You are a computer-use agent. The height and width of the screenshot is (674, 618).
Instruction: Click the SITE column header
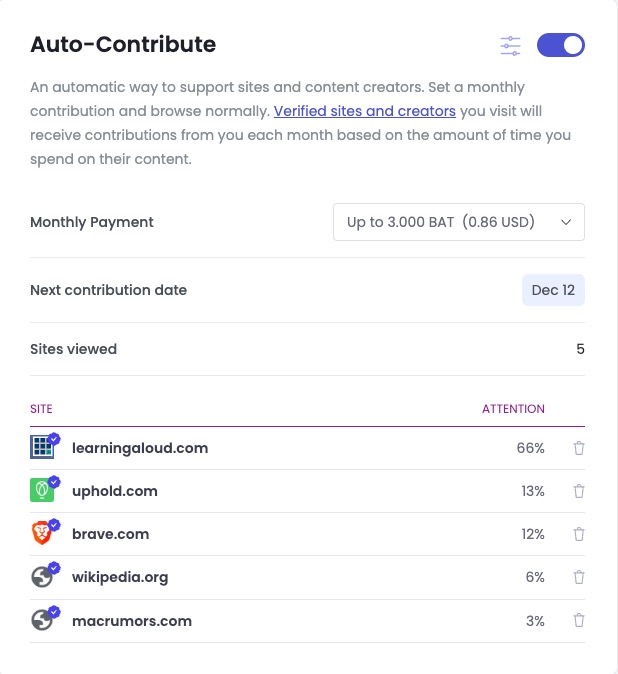[41, 409]
